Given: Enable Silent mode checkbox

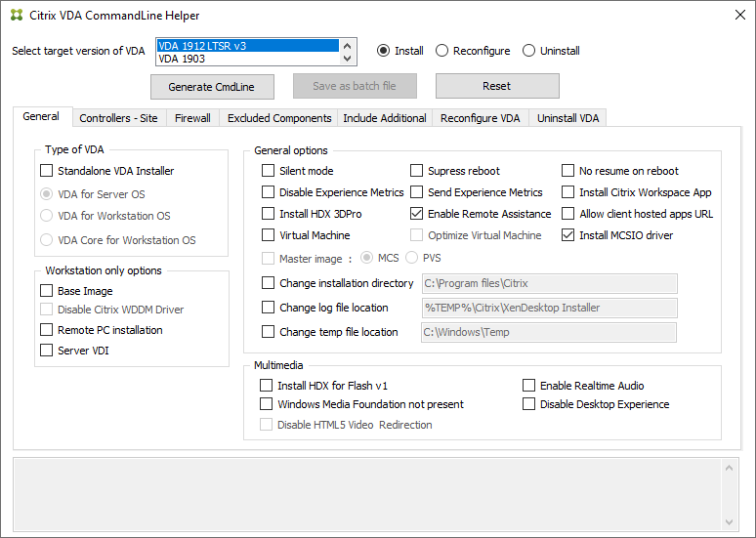Looking at the screenshot, I should click(268, 171).
